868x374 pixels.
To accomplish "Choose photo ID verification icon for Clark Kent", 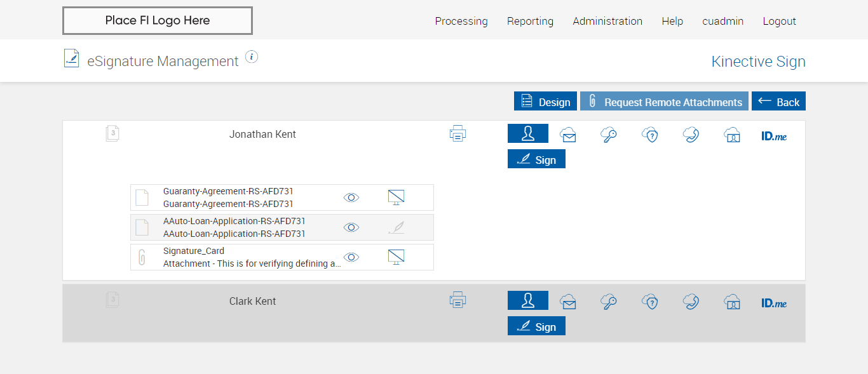I will click(732, 302).
